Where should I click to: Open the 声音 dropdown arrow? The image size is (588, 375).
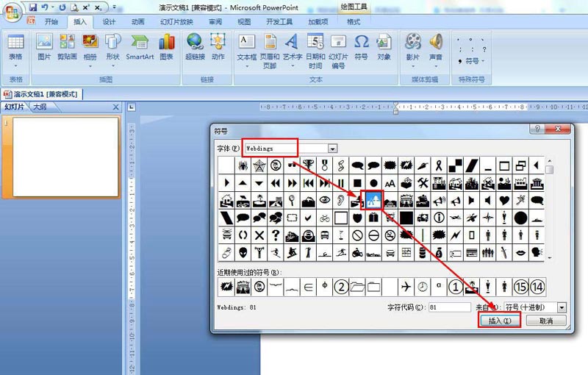click(x=435, y=66)
